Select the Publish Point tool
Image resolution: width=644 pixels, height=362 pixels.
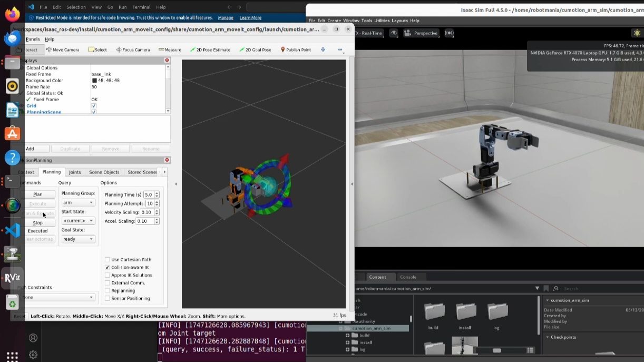[296, 50]
